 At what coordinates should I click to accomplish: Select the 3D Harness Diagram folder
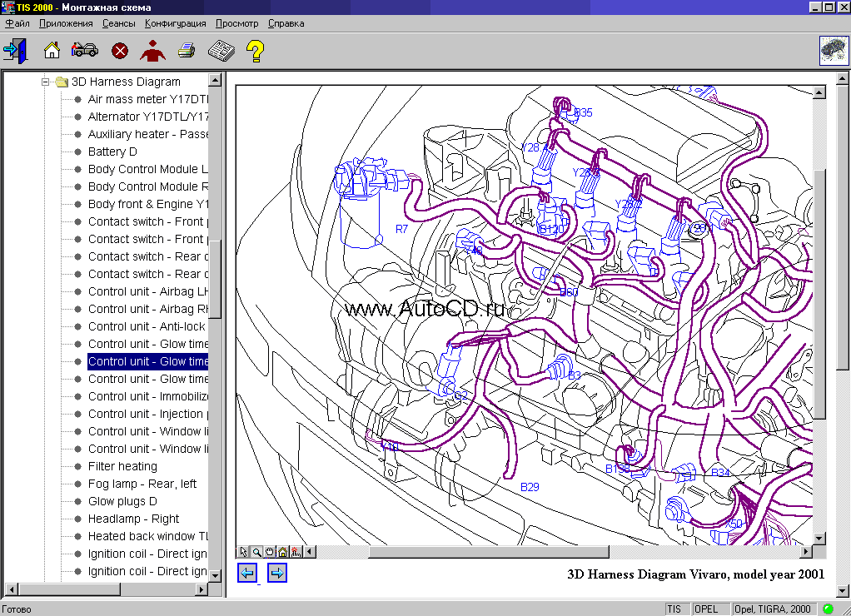(x=126, y=82)
